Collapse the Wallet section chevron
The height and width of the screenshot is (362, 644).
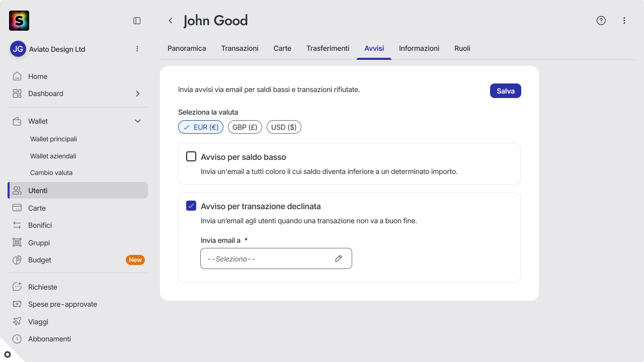coord(138,121)
